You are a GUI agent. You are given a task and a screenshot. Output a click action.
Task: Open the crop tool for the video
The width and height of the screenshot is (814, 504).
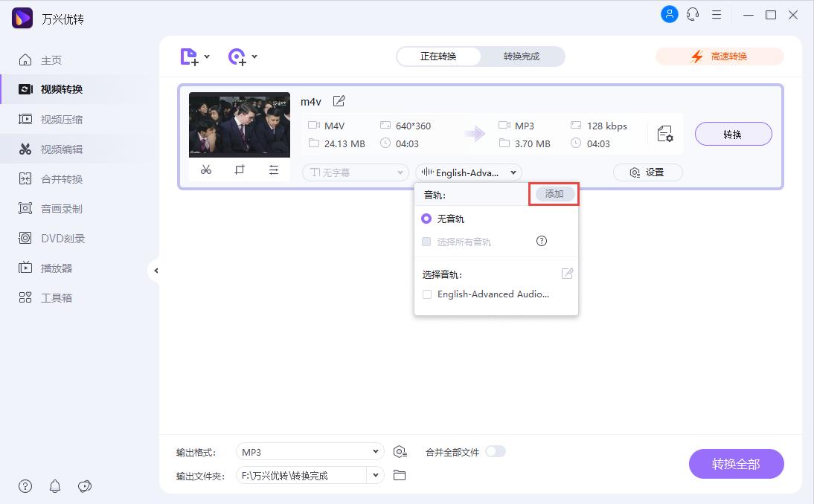(x=240, y=169)
